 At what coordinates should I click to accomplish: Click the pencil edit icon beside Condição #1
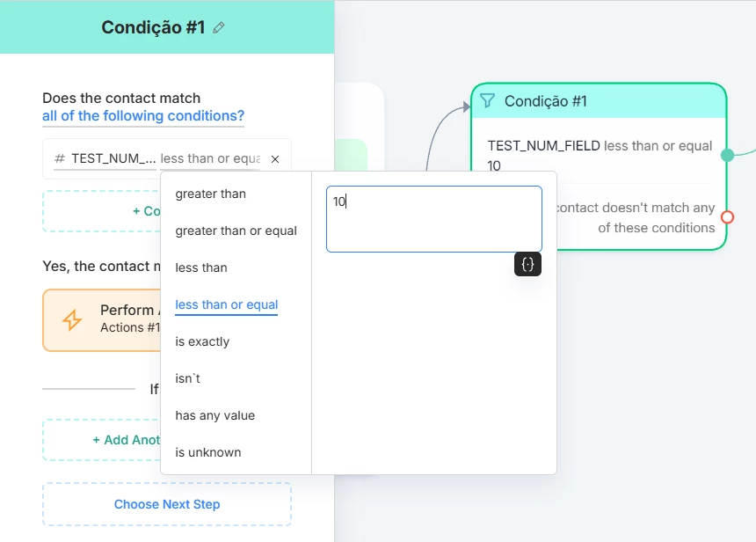219,28
